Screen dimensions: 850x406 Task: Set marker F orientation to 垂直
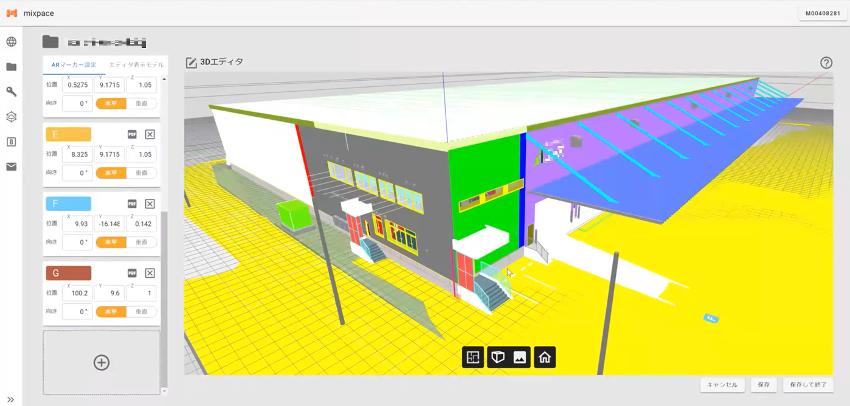143,242
